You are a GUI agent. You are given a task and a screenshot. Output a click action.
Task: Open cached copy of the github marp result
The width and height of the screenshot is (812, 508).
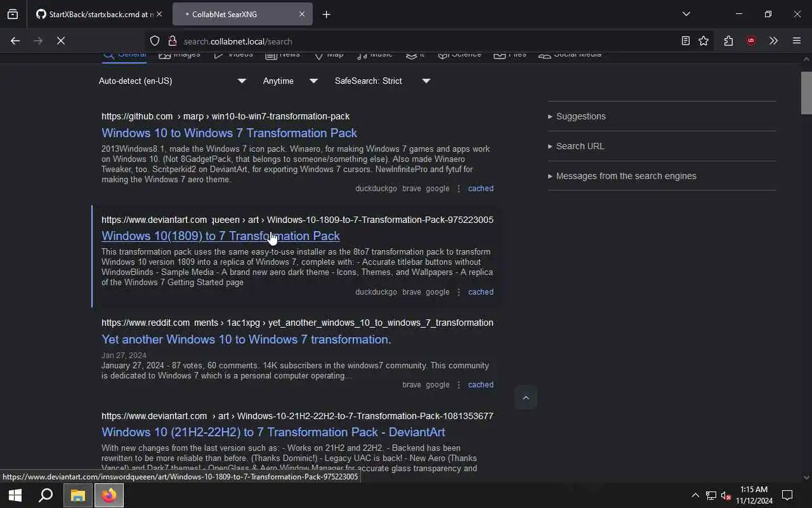coord(481,189)
